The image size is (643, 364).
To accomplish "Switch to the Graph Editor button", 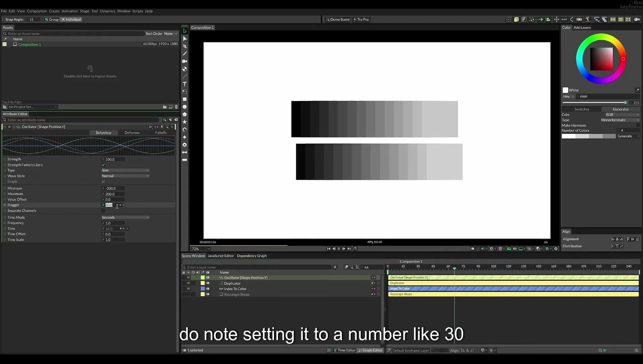I will click(x=370, y=351).
